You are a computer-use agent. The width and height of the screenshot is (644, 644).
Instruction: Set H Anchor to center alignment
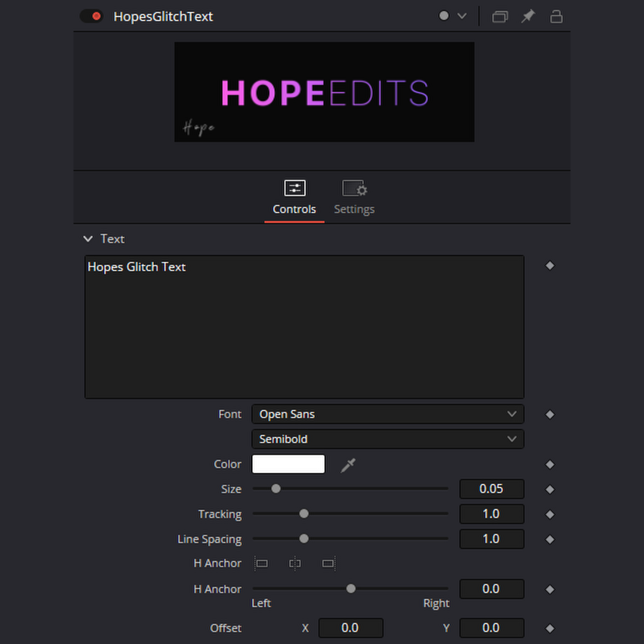coord(295,563)
